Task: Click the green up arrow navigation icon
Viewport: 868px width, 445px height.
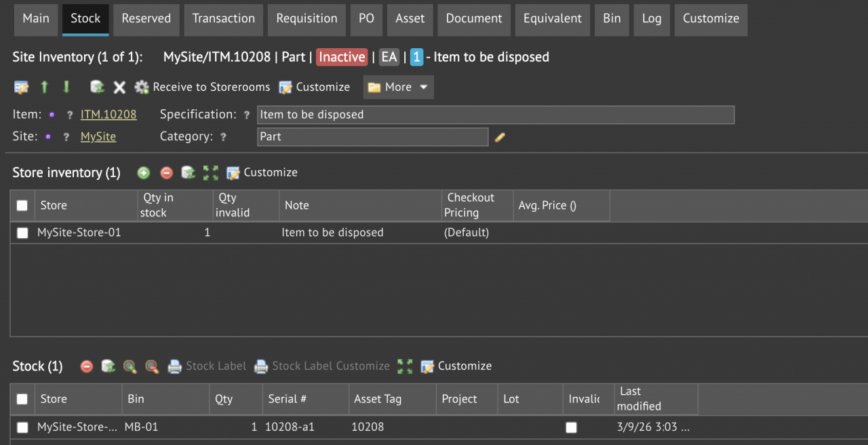Action: click(44, 87)
